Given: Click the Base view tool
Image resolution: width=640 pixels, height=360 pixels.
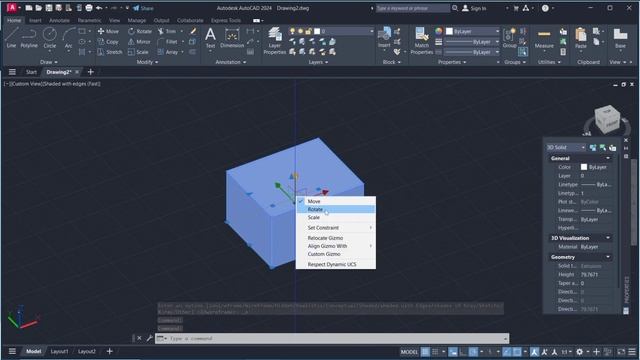Looking at the screenshot, I should pos(620,38).
